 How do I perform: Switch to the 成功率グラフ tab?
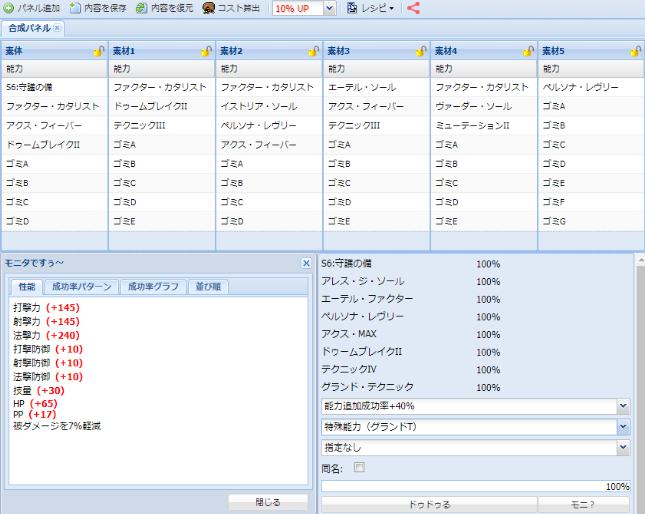151,286
